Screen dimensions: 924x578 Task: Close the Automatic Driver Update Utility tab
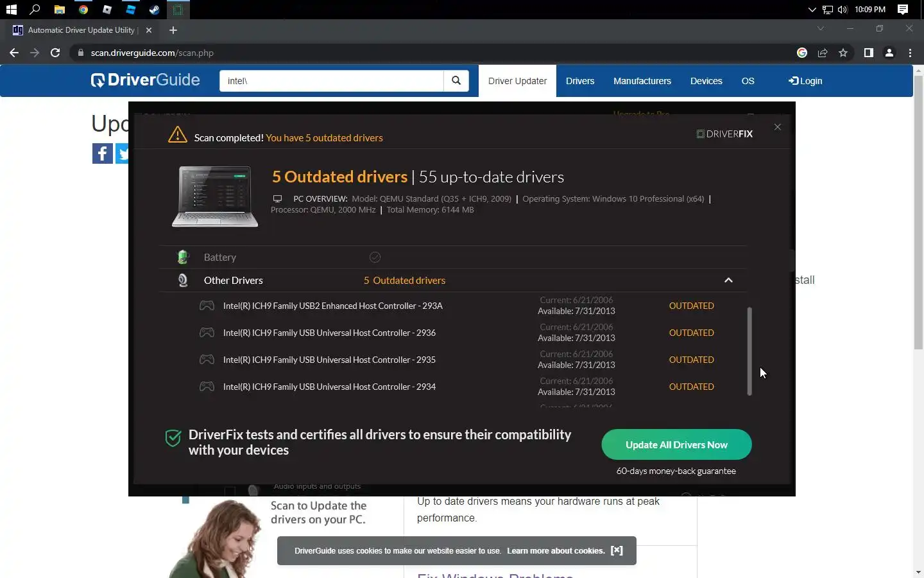149,30
